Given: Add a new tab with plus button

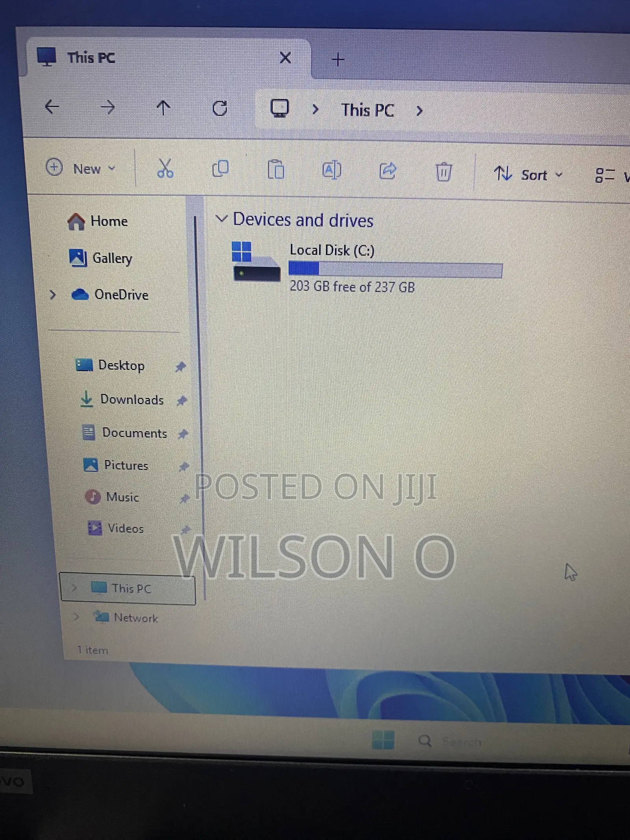Looking at the screenshot, I should (x=338, y=60).
